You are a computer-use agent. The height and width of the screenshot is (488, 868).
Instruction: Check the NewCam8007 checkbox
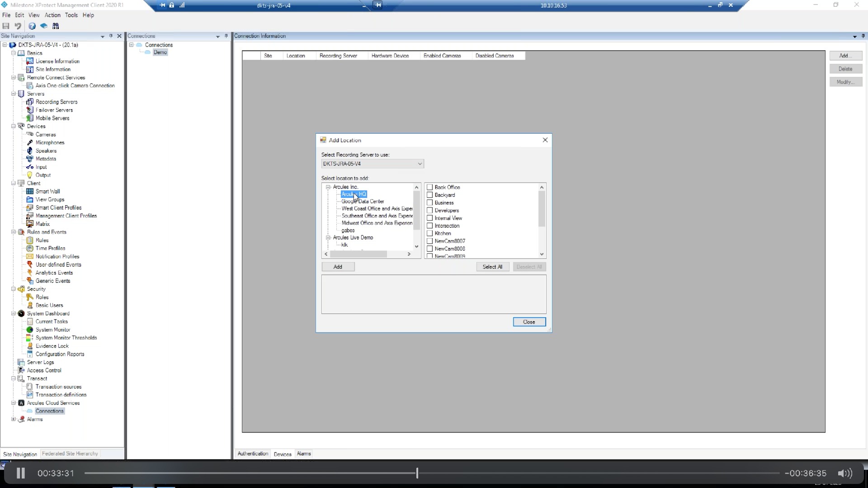tap(430, 241)
